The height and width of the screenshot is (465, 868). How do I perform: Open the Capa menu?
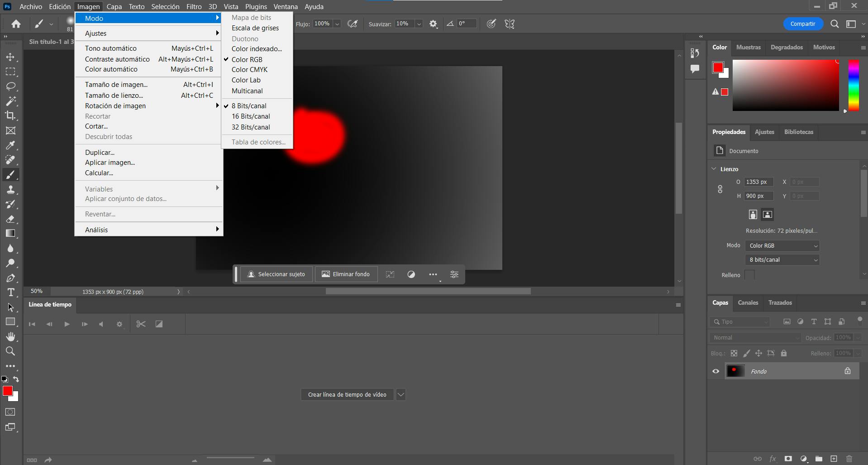click(114, 7)
